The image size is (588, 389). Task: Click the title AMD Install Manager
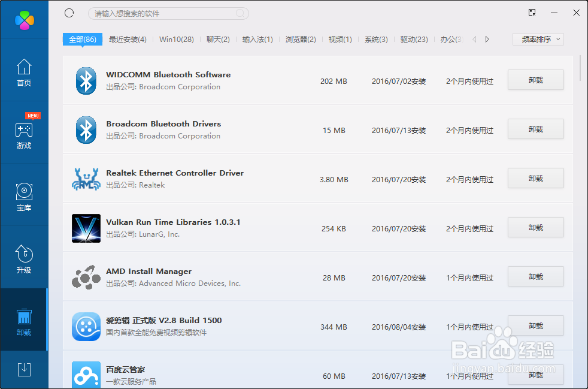[149, 271]
